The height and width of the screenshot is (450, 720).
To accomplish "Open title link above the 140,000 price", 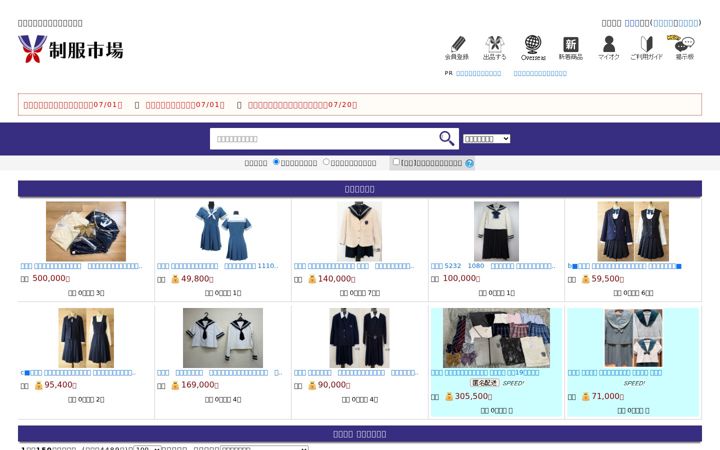I will click(x=354, y=266).
